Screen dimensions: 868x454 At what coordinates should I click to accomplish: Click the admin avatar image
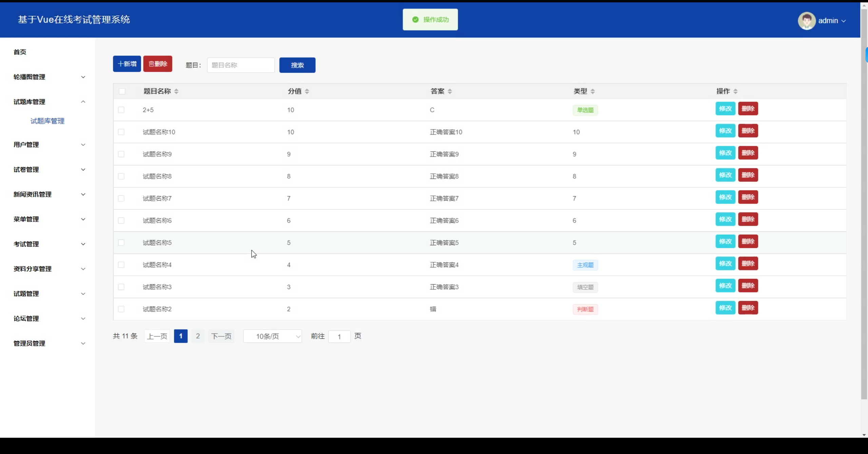coord(807,20)
